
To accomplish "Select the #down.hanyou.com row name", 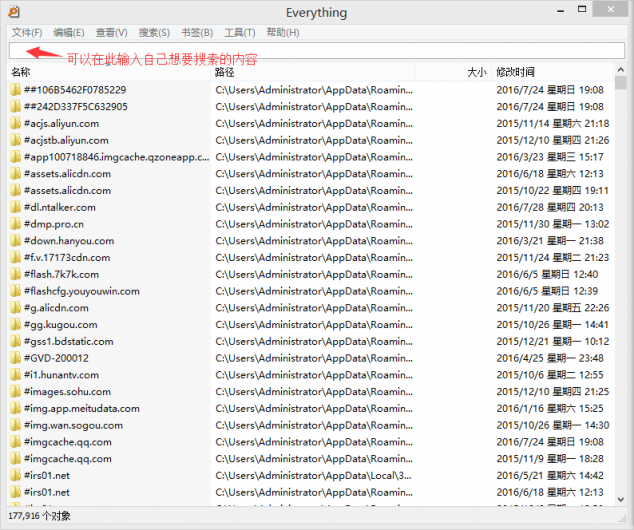I will pos(69,241).
